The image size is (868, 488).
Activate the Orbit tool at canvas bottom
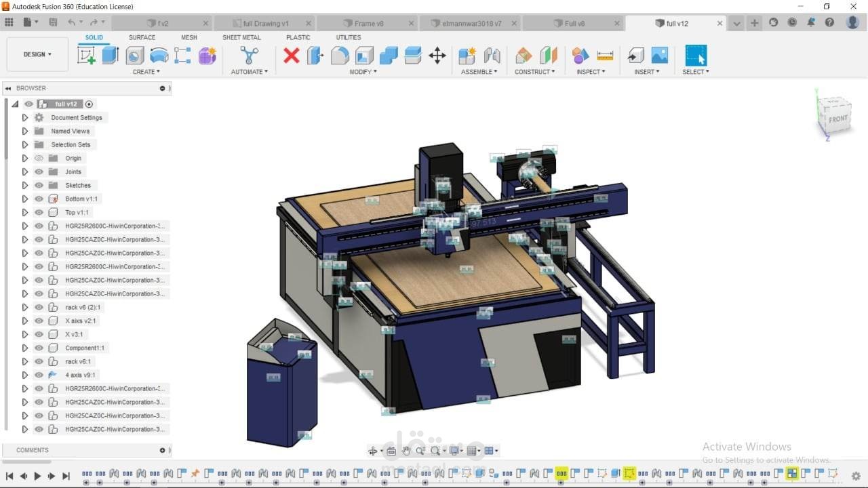click(374, 450)
